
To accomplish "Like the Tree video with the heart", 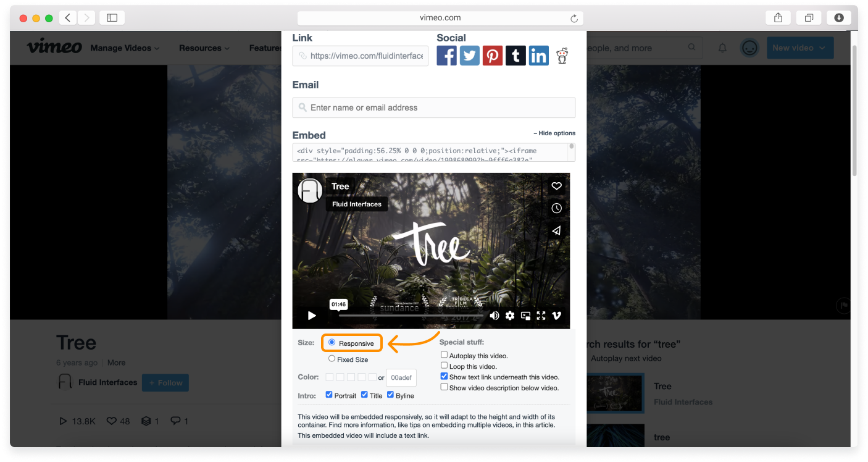I will [x=556, y=185].
